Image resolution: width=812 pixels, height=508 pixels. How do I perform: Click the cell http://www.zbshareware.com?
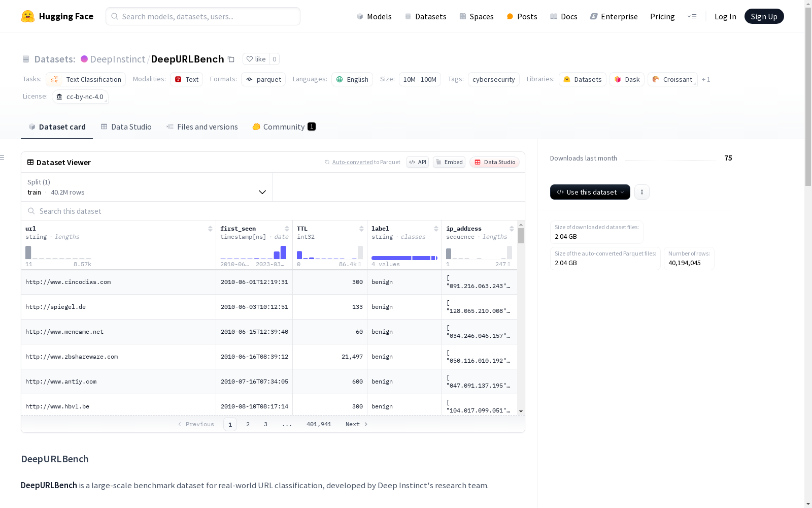click(119, 357)
